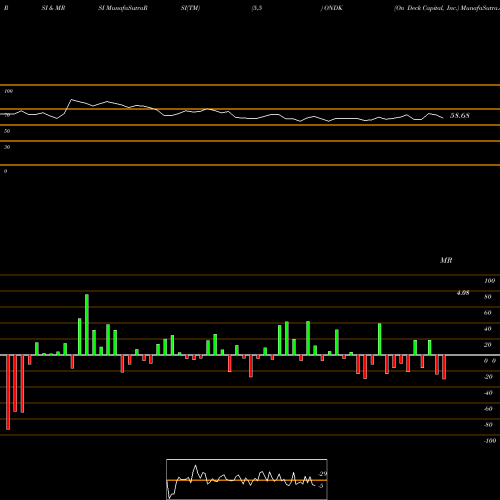Click the ONDK ticker text in header
Screen dimensions: 500x500
coord(333,8)
